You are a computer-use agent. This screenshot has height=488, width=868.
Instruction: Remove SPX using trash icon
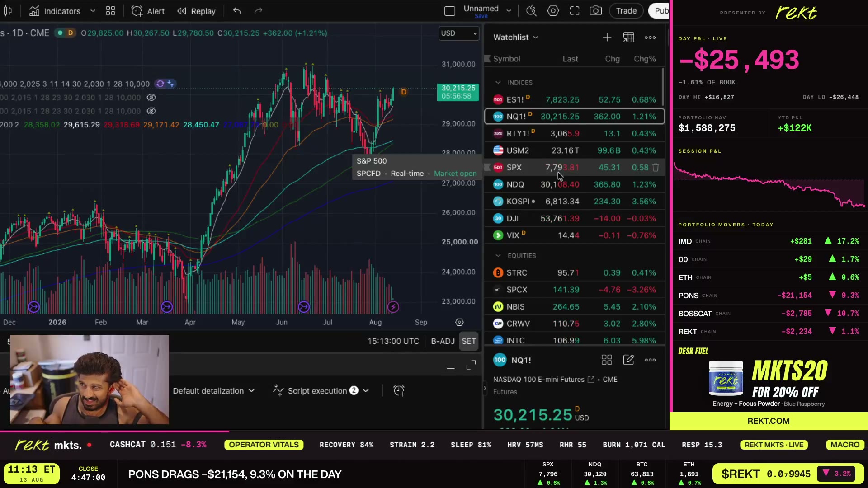[656, 168]
